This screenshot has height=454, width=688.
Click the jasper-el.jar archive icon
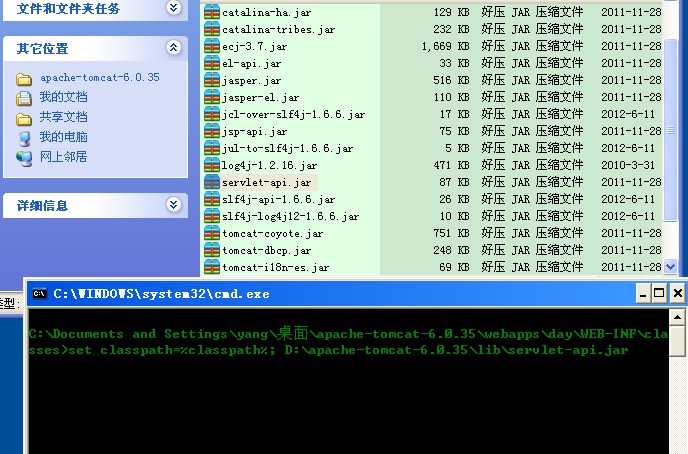[212, 97]
